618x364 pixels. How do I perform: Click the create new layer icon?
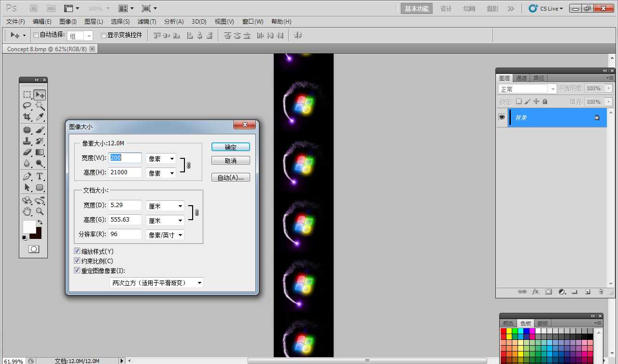click(588, 292)
